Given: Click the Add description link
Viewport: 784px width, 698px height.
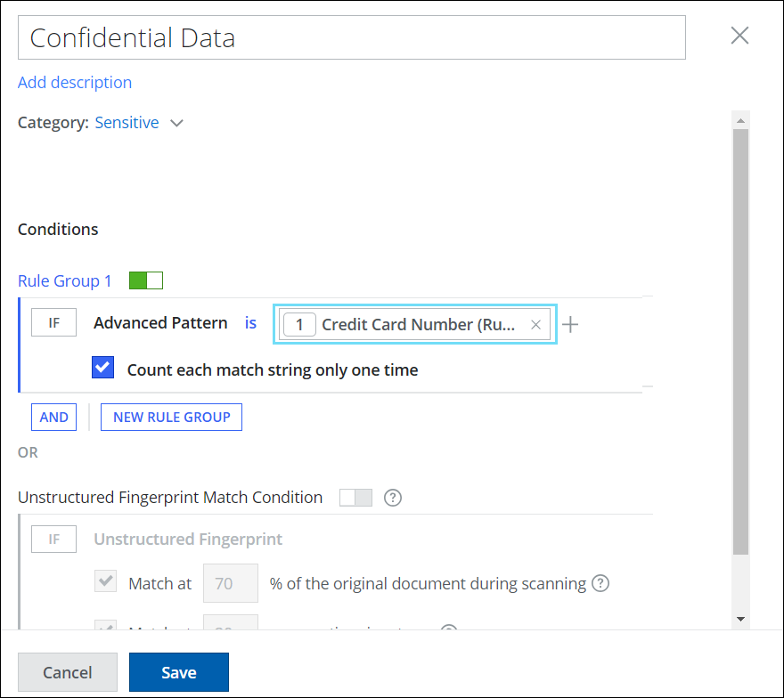Looking at the screenshot, I should click(75, 83).
